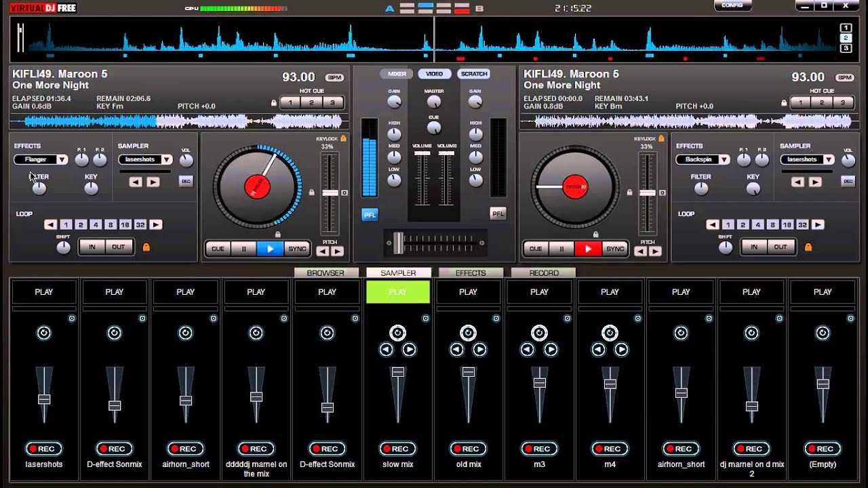Click the small option dot on lasershots slot
Screen dimensions: 868x488
point(72,318)
